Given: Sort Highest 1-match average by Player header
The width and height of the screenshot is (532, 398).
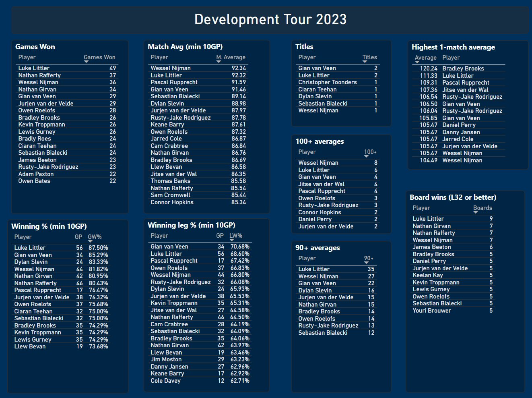Looking at the screenshot, I should coord(451,58).
